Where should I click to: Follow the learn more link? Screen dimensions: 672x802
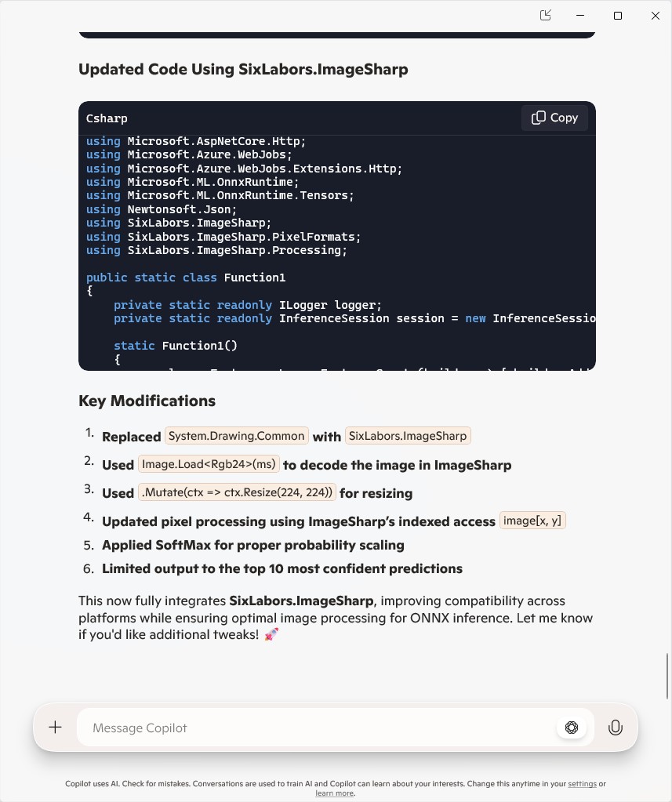(334, 793)
